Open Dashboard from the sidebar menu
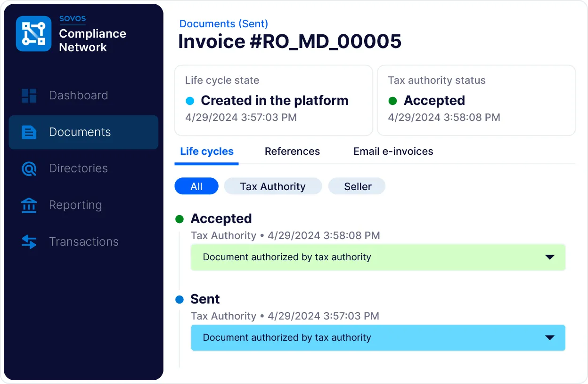 click(78, 96)
